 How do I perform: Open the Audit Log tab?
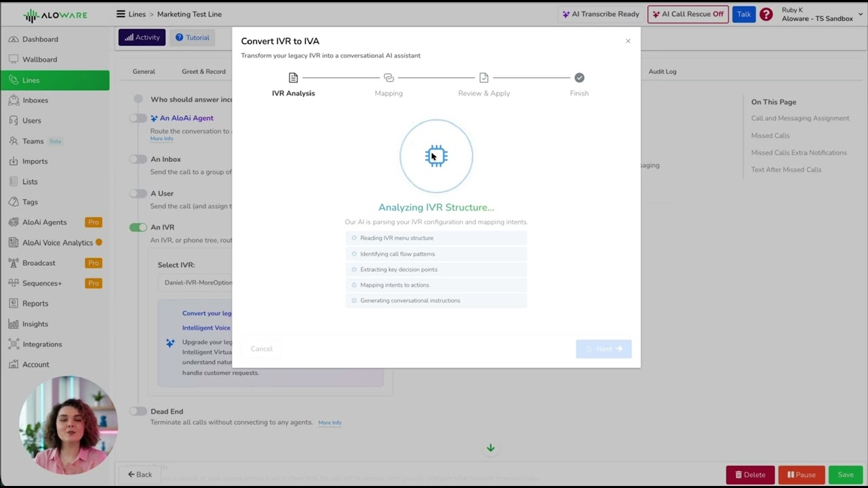coord(663,71)
